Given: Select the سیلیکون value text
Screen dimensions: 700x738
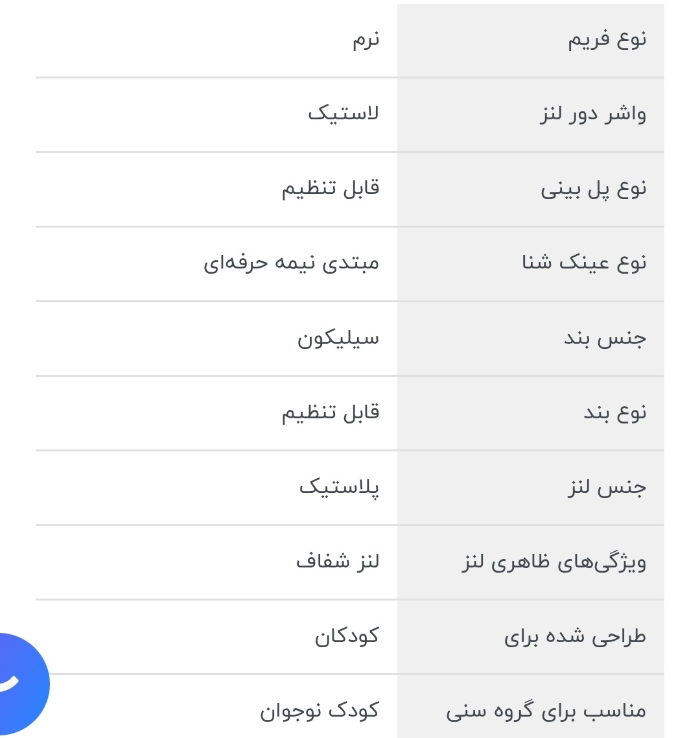Looking at the screenshot, I should (x=338, y=339).
